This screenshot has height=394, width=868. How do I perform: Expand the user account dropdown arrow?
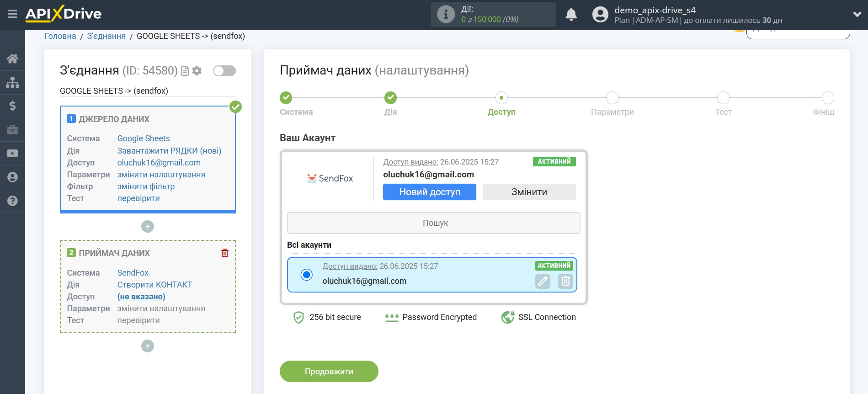coord(857,15)
